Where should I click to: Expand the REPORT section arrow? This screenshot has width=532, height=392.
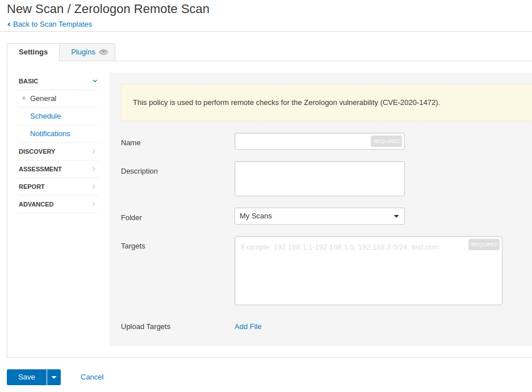[94, 187]
